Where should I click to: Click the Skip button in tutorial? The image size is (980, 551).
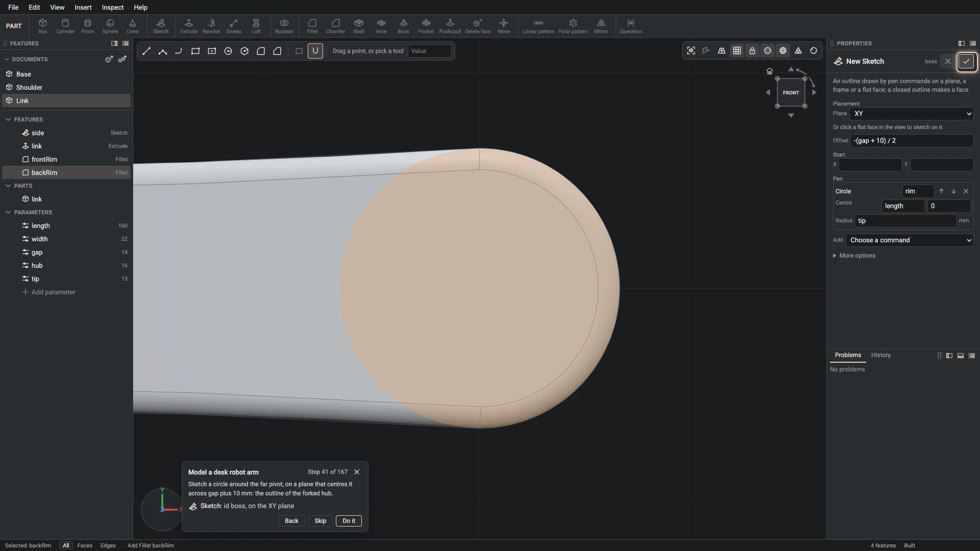[x=320, y=521]
